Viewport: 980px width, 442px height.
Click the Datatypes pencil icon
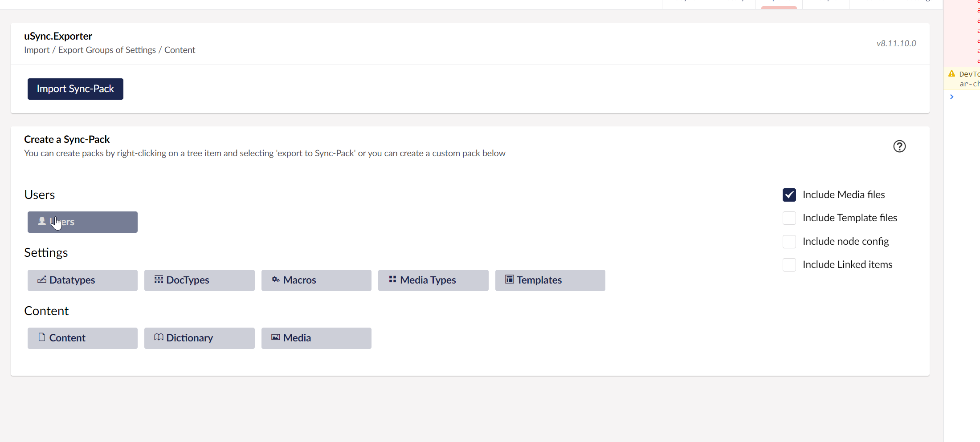tap(42, 280)
